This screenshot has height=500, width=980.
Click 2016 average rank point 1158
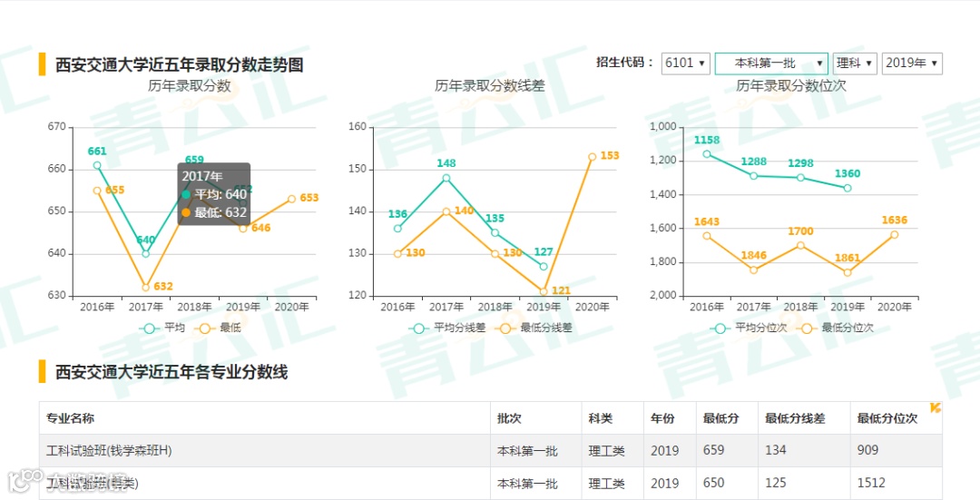tap(707, 153)
